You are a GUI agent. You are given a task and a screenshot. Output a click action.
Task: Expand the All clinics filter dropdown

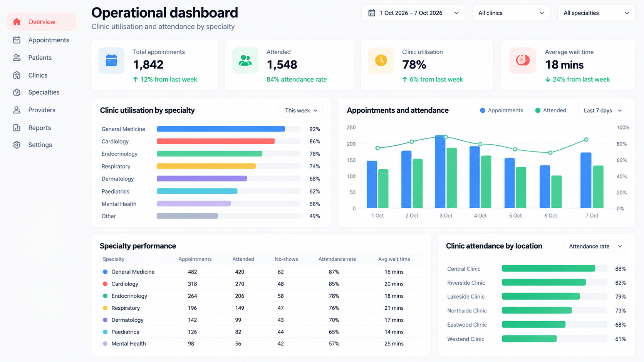(x=511, y=13)
